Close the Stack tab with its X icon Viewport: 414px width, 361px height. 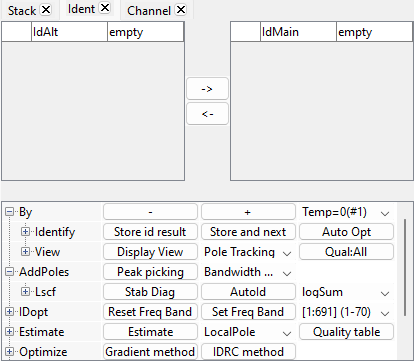pos(46,10)
